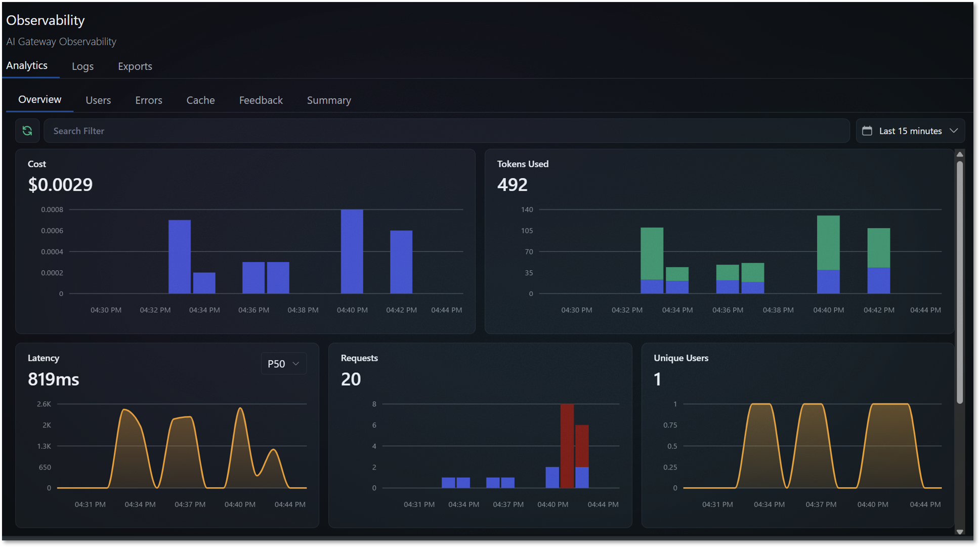This screenshot has height=547, width=980.
Task: Click the Unique Users value 1
Action: click(658, 379)
